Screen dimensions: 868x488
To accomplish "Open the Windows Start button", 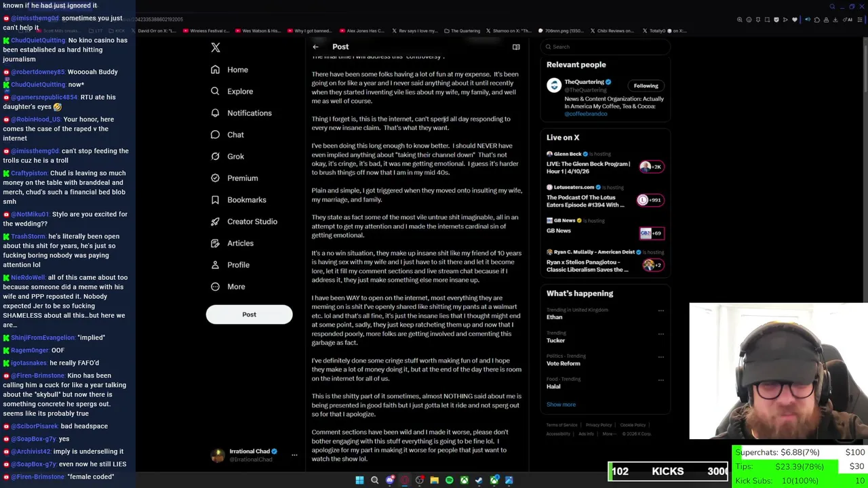I will pos(359,480).
